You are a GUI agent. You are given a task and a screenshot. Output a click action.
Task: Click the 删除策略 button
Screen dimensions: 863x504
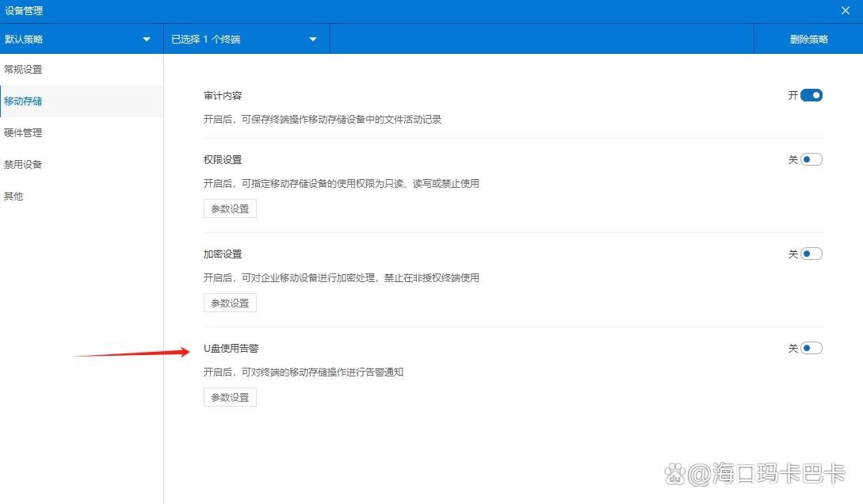808,38
